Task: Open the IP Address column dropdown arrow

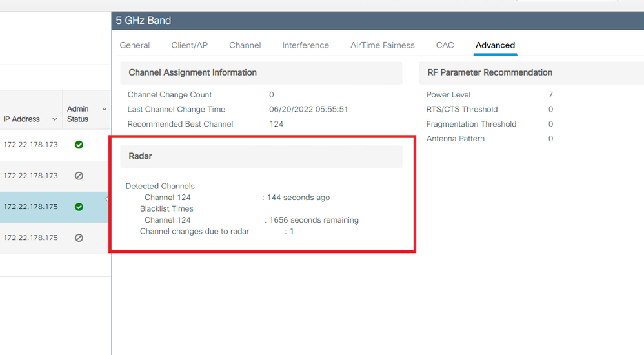Action: [55, 119]
